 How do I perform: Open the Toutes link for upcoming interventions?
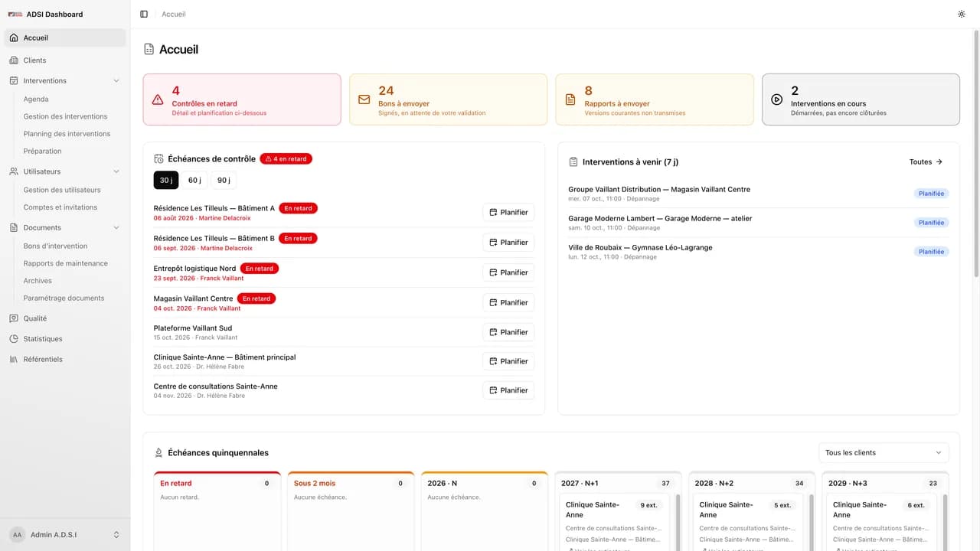click(x=926, y=161)
